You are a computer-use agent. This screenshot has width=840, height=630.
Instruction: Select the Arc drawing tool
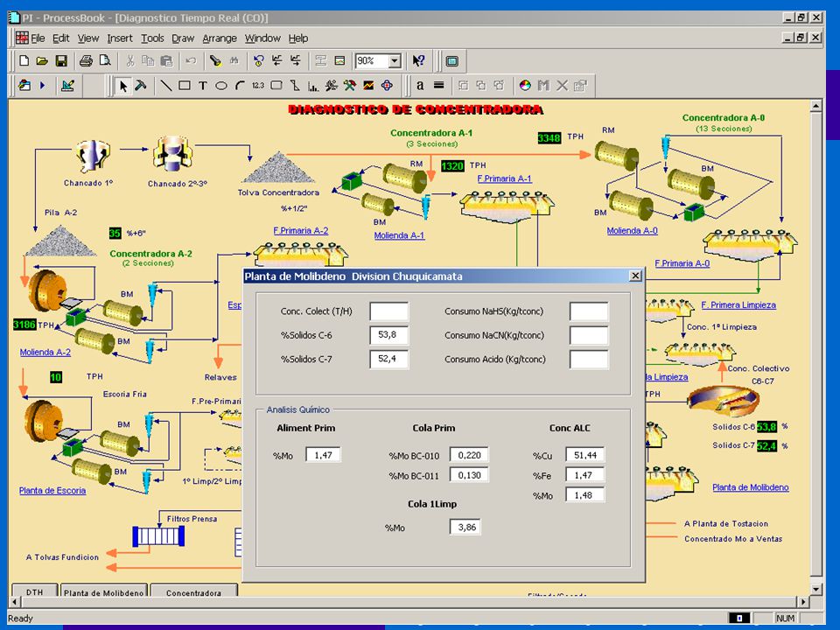[240, 86]
